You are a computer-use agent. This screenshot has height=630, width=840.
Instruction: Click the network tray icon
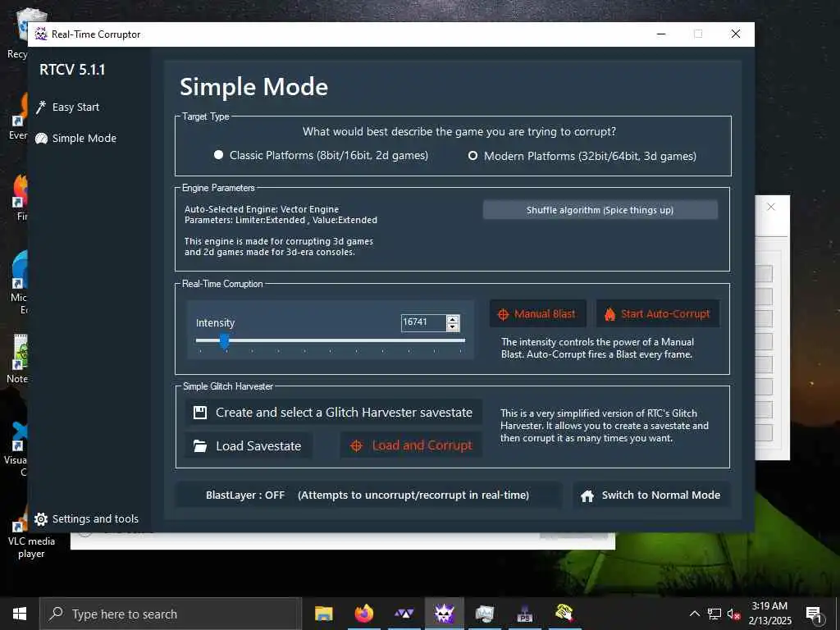click(714, 614)
